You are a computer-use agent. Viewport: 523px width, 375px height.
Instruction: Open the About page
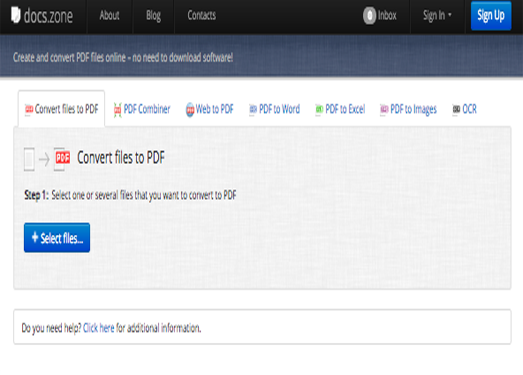click(x=109, y=15)
